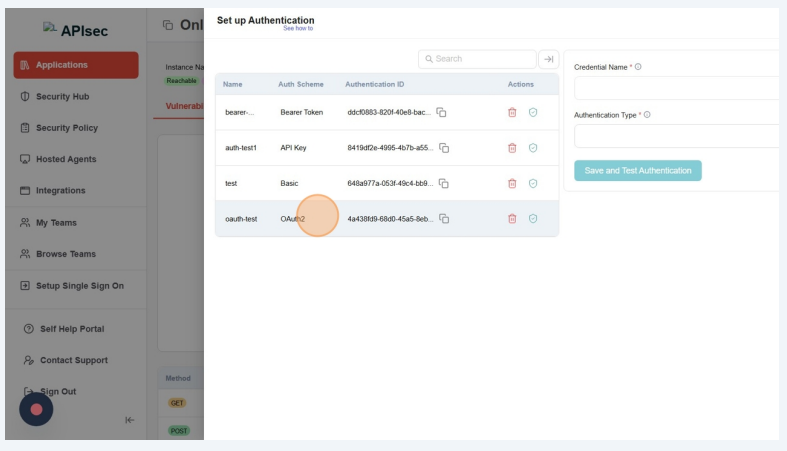
Task: Click the APIsec logo
Action: coord(75,30)
